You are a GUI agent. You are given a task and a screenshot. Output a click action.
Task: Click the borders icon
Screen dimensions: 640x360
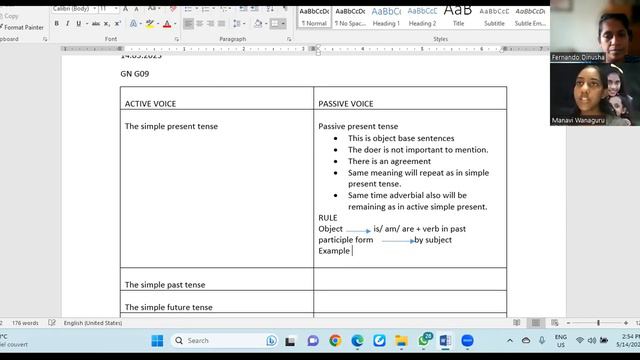pyautogui.click(x=275, y=24)
